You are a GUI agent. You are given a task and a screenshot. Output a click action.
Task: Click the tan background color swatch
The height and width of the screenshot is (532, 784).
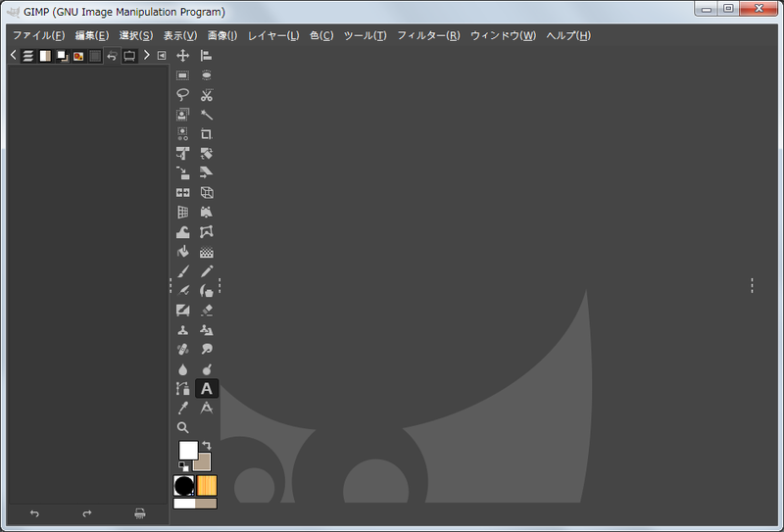(205, 464)
